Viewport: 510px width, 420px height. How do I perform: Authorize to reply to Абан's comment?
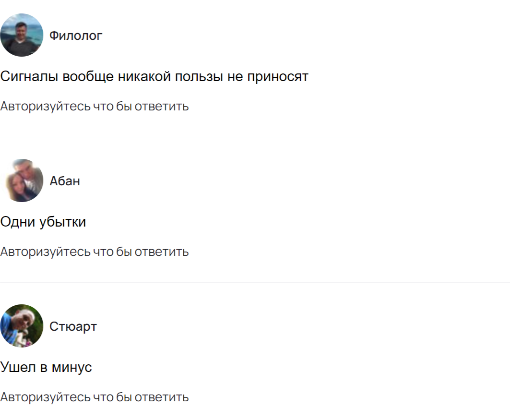pos(95,252)
